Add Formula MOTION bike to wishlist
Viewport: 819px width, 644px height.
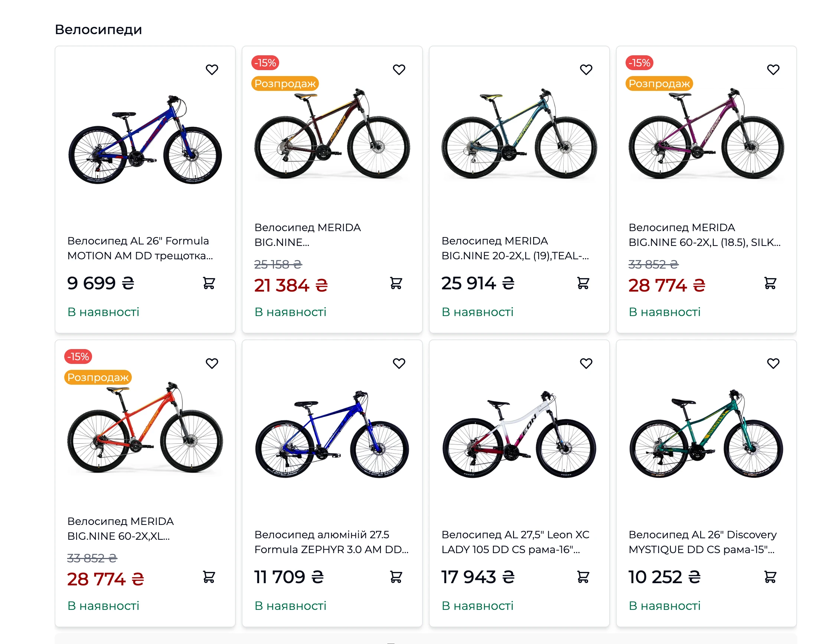coord(212,69)
